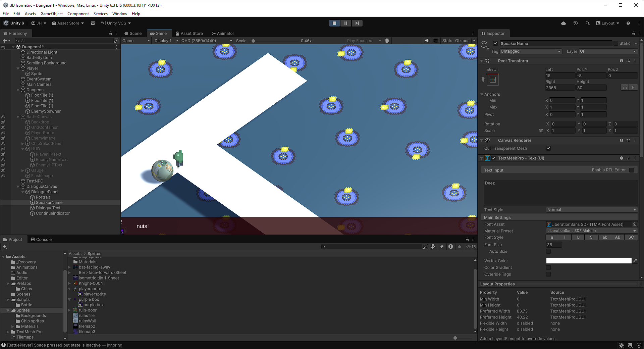Toggle Cull Transparent Mesh checkbox
This screenshot has width=644, height=349.
(548, 148)
